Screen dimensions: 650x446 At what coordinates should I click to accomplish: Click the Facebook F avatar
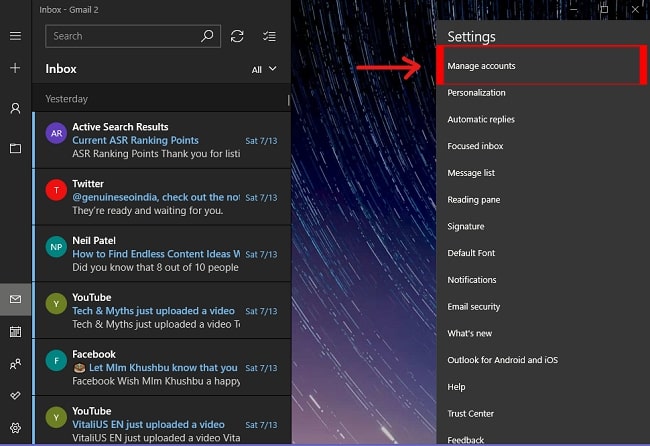point(56,361)
